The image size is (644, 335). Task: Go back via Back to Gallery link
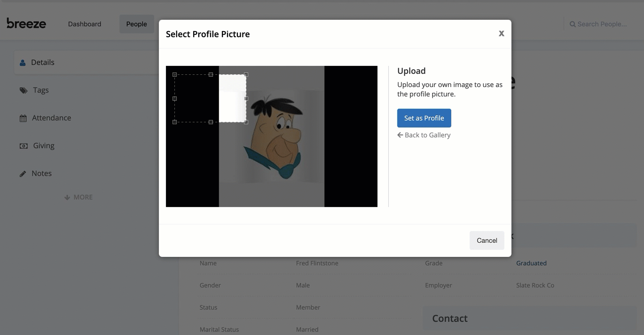tap(424, 135)
